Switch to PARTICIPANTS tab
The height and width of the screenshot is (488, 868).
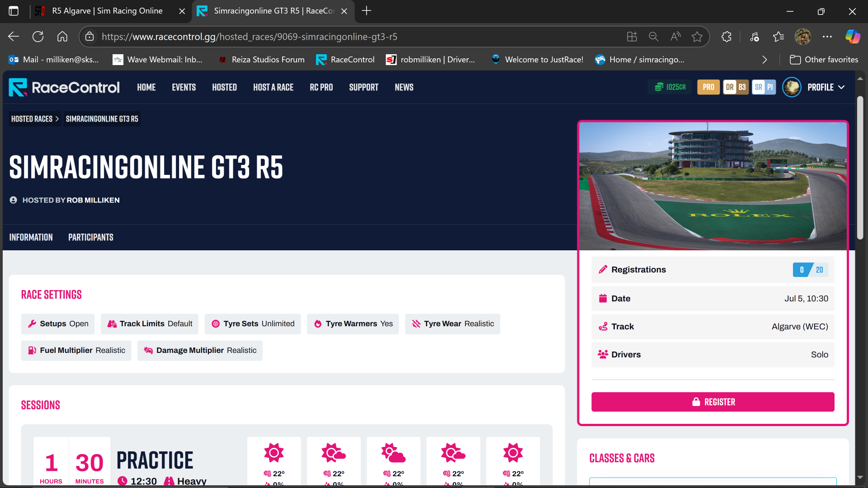(91, 237)
